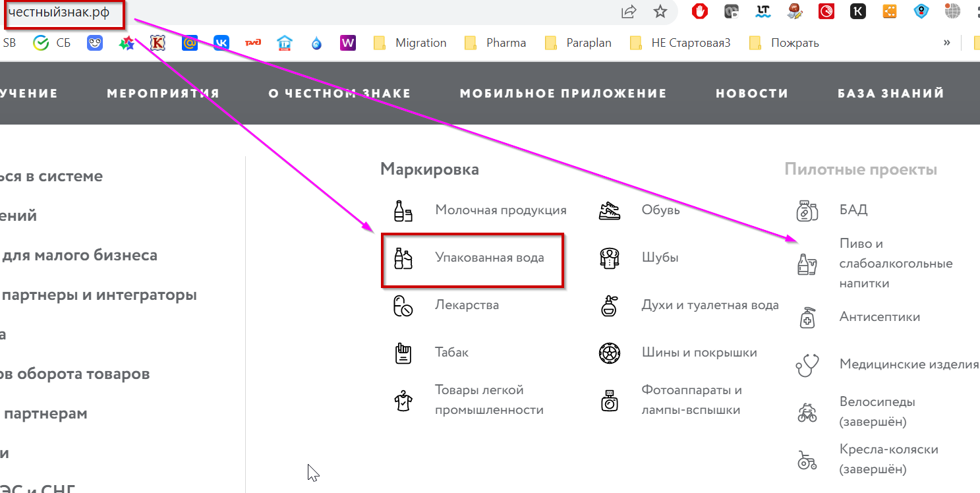The width and height of the screenshot is (980, 493).
Task: Open the orange share-nodes extension icon
Action: [x=890, y=11]
